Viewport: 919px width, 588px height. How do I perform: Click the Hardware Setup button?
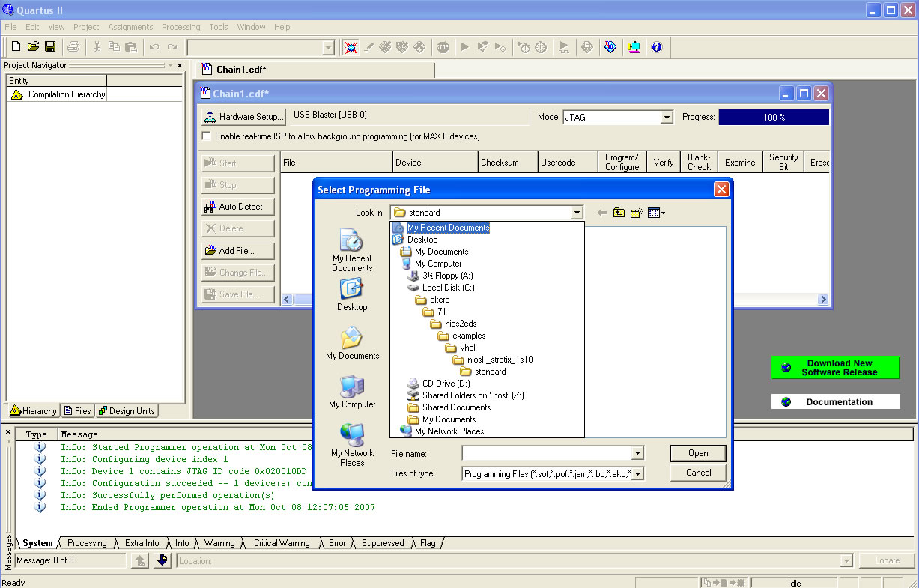tap(244, 117)
